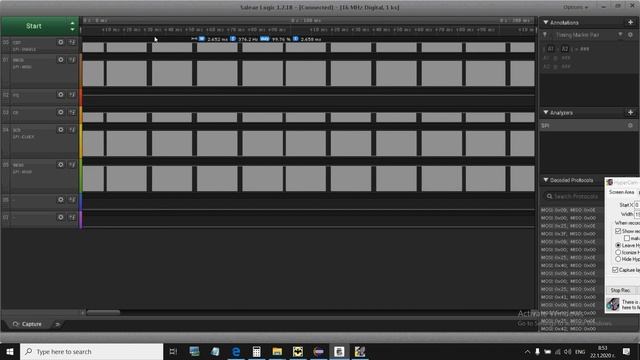Open Calculator from taskbar
The height and width of the screenshot is (360, 640).
tap(256, 351)
